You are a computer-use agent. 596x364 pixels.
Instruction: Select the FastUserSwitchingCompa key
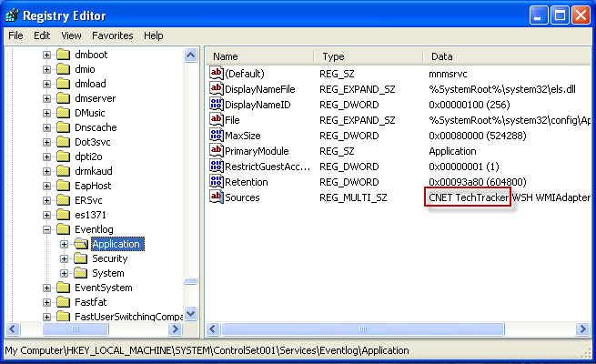128,317
